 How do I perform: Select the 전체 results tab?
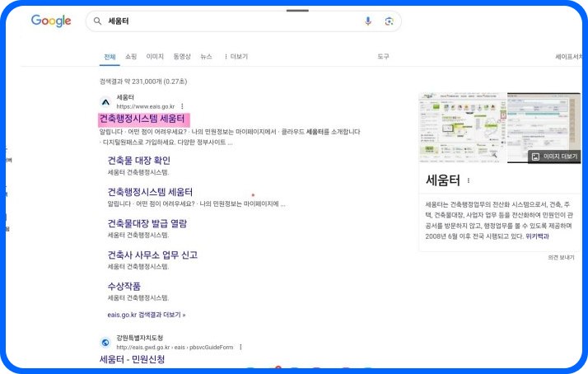[x=110, y=57]
